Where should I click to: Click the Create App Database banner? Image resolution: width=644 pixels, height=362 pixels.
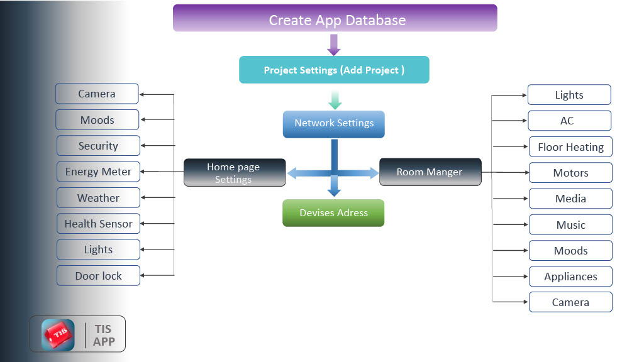(x=335, y=18)
